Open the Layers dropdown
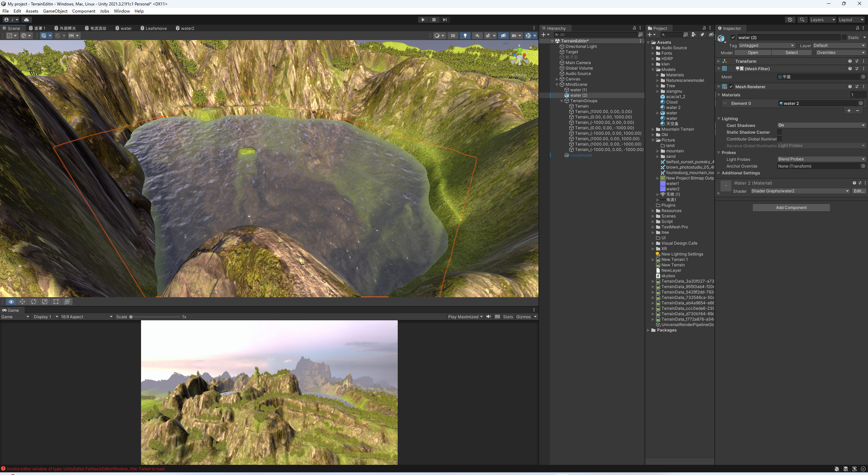 (822, 20)
